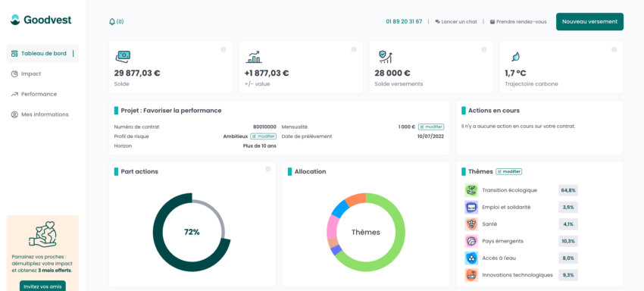Screen dimensions: 644x291
Task: Click the Accès à l'eau theme icon
Action: coord(471,258)
